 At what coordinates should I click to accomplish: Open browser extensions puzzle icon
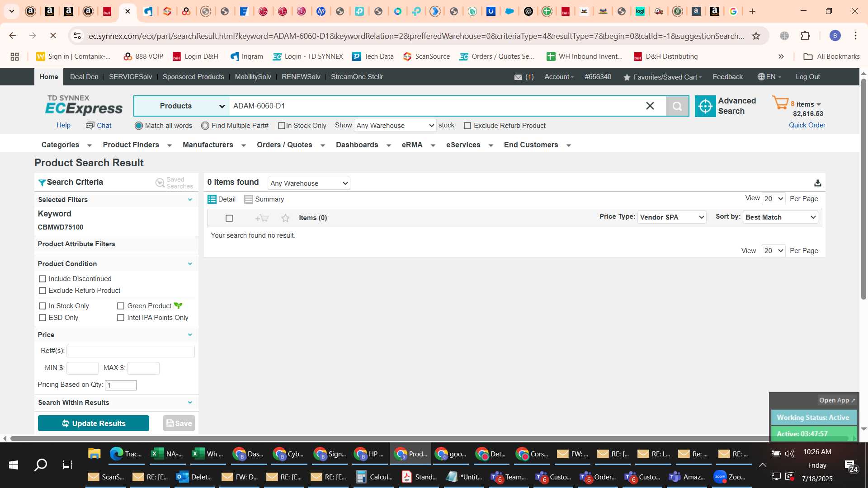[805, 36]
